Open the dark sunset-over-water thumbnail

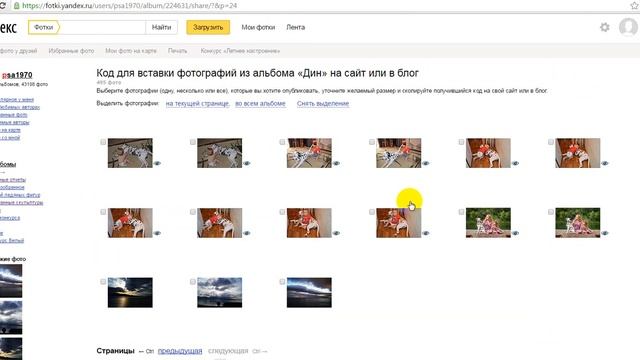tap(130, 293)
